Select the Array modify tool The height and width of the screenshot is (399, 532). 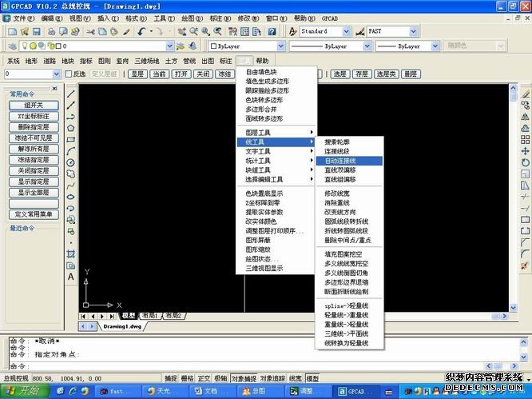pos(526,140)
